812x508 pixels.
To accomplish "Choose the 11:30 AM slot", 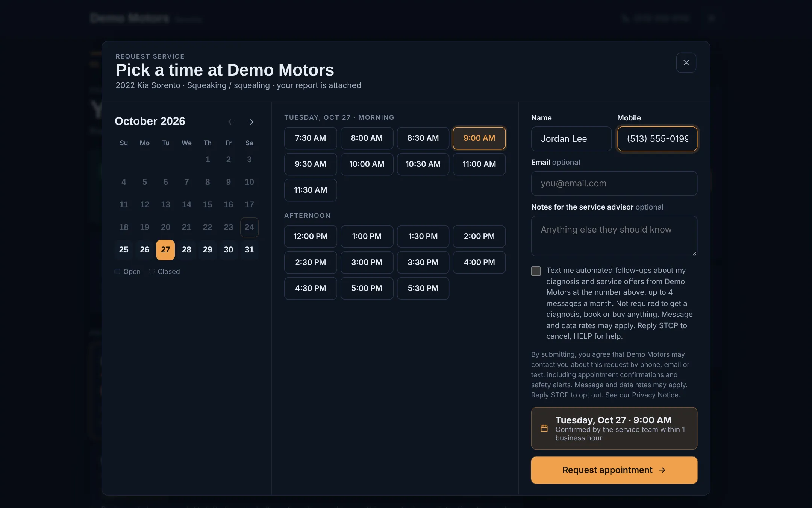I will [311, 190].
